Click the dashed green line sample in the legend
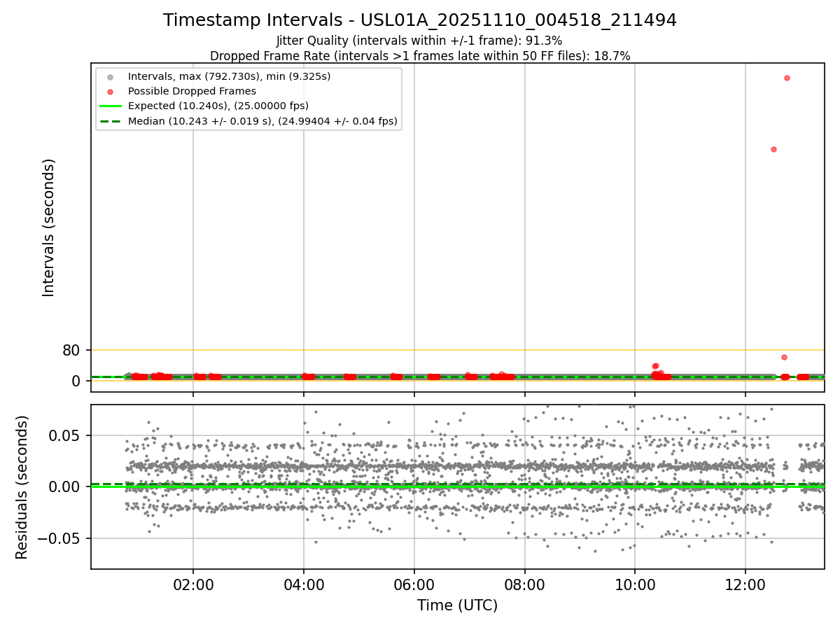Viewport: 840px width, 630px height. pyautogui.click(x=110, y=122)
